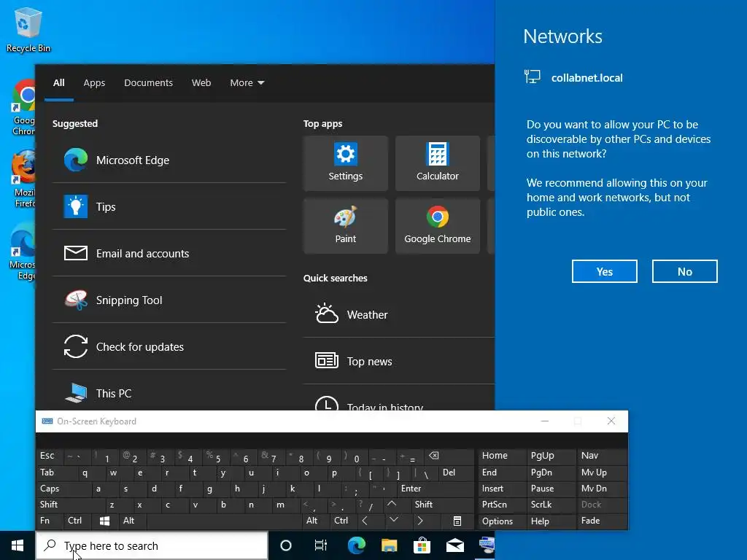Click the Windows Start button
This screenshot has width=747, height=560.
click(18, 545)
